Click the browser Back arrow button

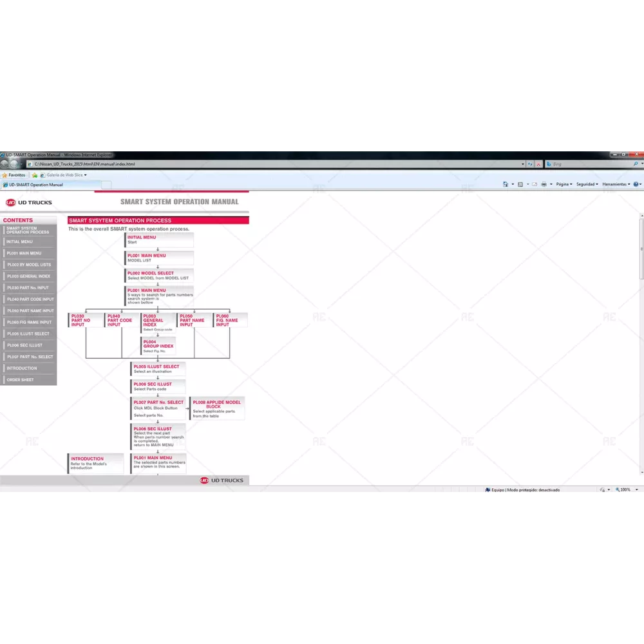(4, 164)
